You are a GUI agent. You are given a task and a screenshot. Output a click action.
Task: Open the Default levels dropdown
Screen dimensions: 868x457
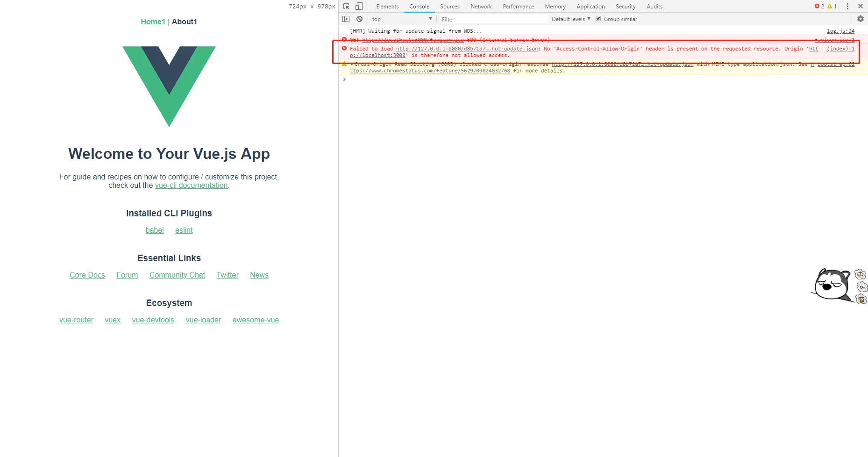pyautogui.click(x=571, y=19)
